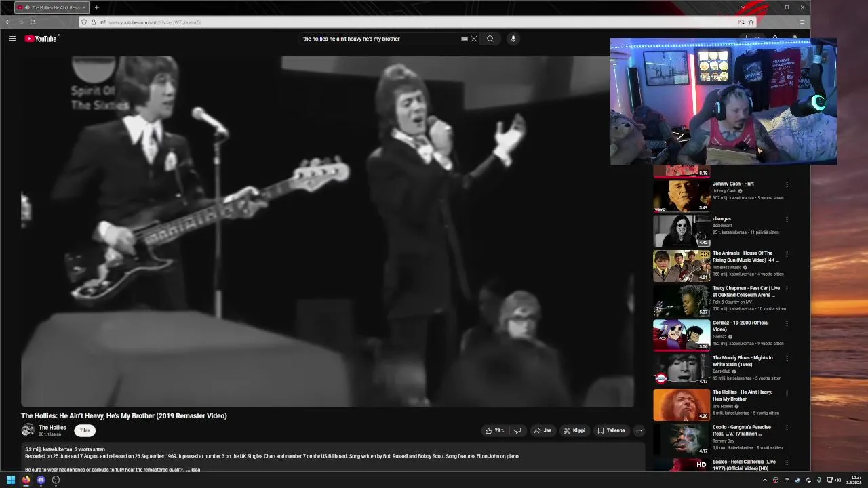Go back with browser back arrow

8,22
